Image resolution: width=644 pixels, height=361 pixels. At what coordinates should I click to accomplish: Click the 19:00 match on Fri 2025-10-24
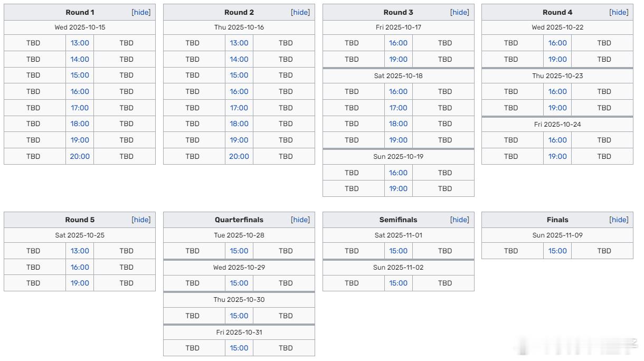(557, 156)
